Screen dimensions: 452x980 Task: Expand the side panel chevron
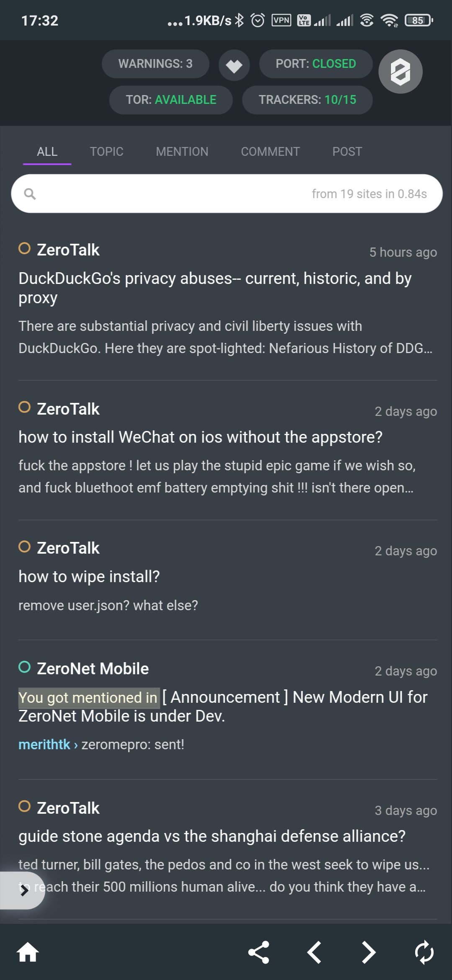(24, 891)
